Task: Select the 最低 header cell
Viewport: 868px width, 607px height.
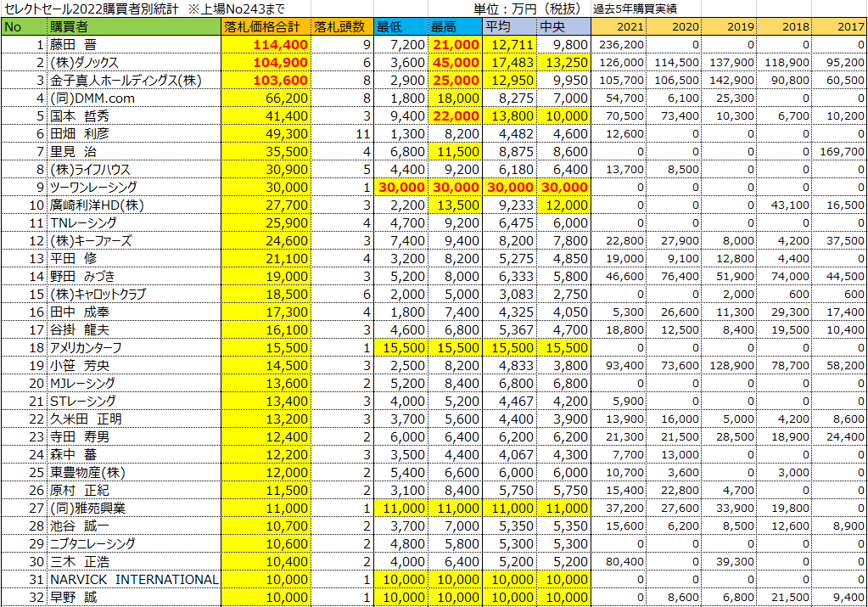Action: coord(400,26)
